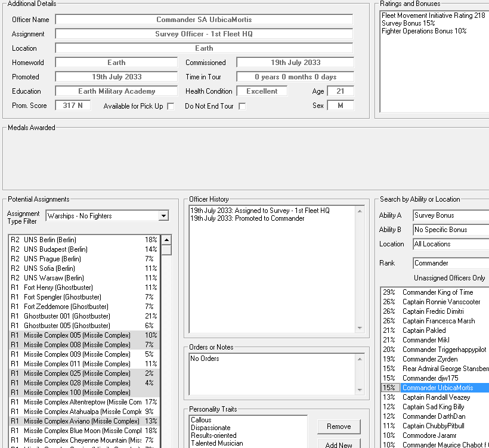Open the Ability A combo box
This screenshot has height=448, width=489.
click(x=451, y=215)
